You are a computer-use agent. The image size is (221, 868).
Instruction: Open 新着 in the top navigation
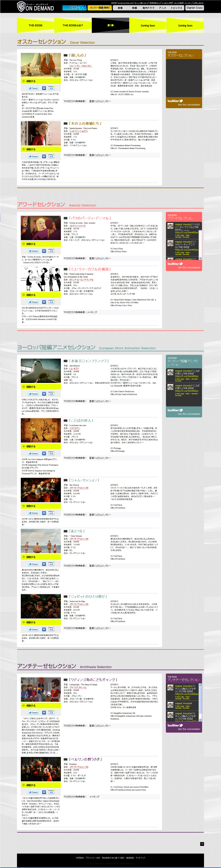(120, 8)
